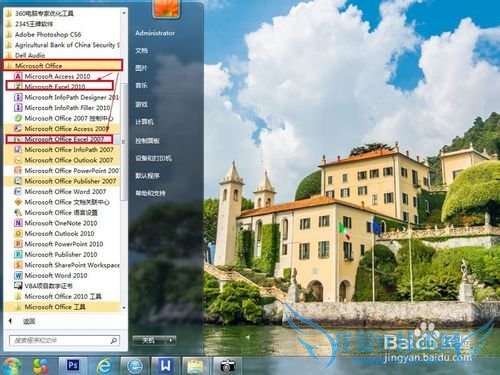The height and width of the screenshot is (375, 500).
Task: Launch Microsoft OneNote 2010 icon
Action: [x=18, y=223]
